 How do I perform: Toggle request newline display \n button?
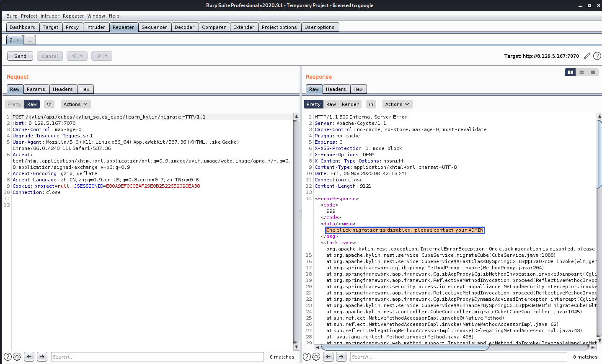[x=49, y=104]
